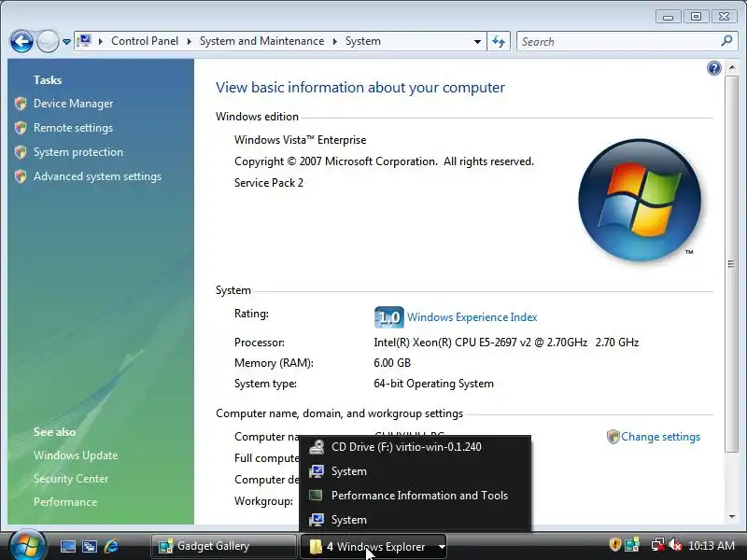Click shield icon beside Advanced system settings

tap(21, 176)
